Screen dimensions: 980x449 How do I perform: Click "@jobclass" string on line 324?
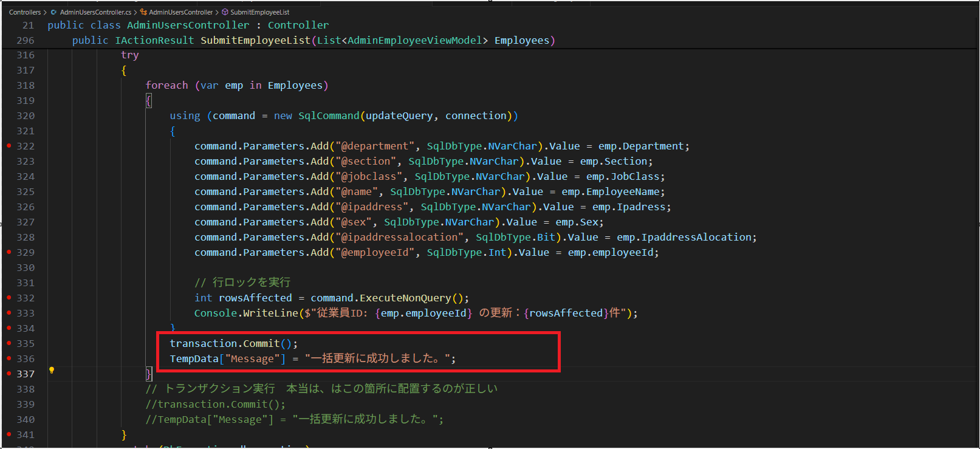pos(368,176)
